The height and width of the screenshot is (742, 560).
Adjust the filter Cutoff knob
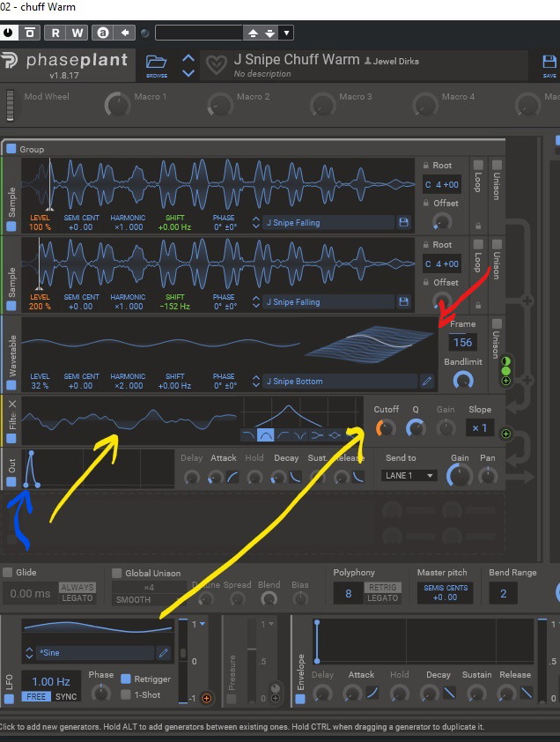[x=386, y=428]
